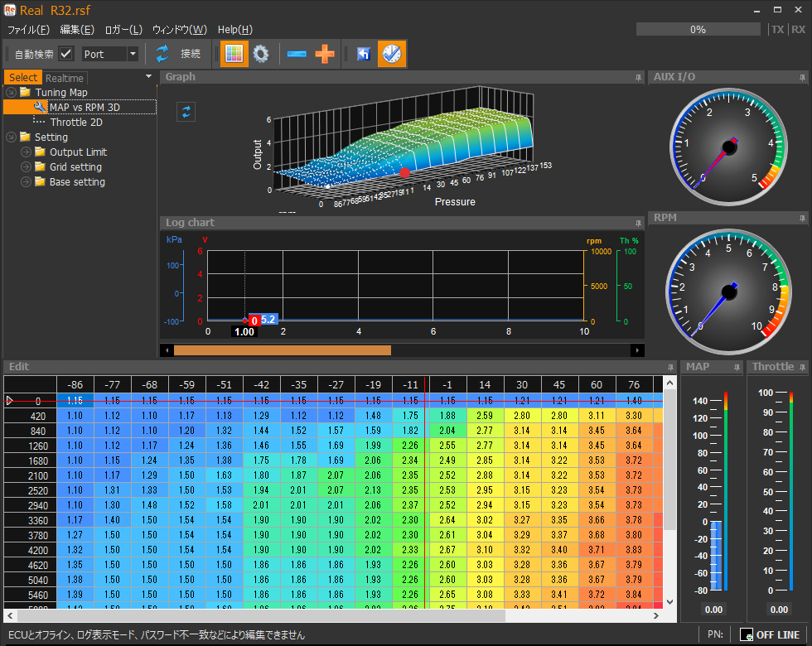Click the -86 pressure column header

tap(75, 384)
